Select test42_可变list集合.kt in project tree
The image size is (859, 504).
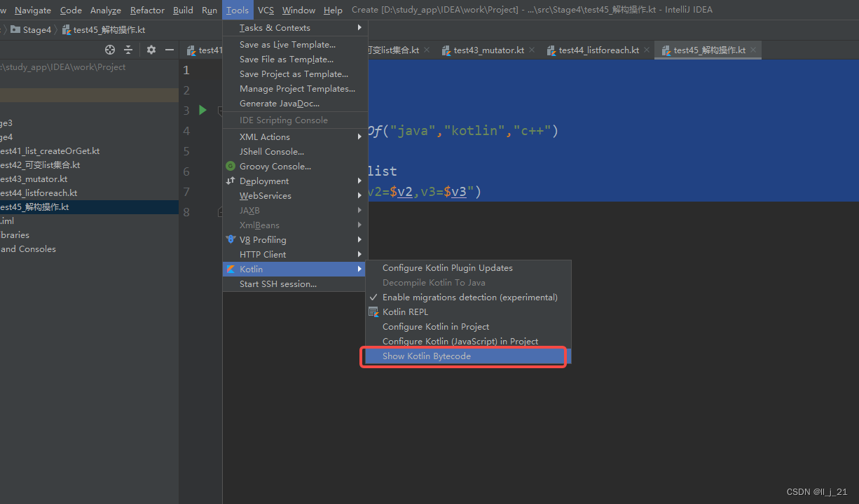[40, 165]
